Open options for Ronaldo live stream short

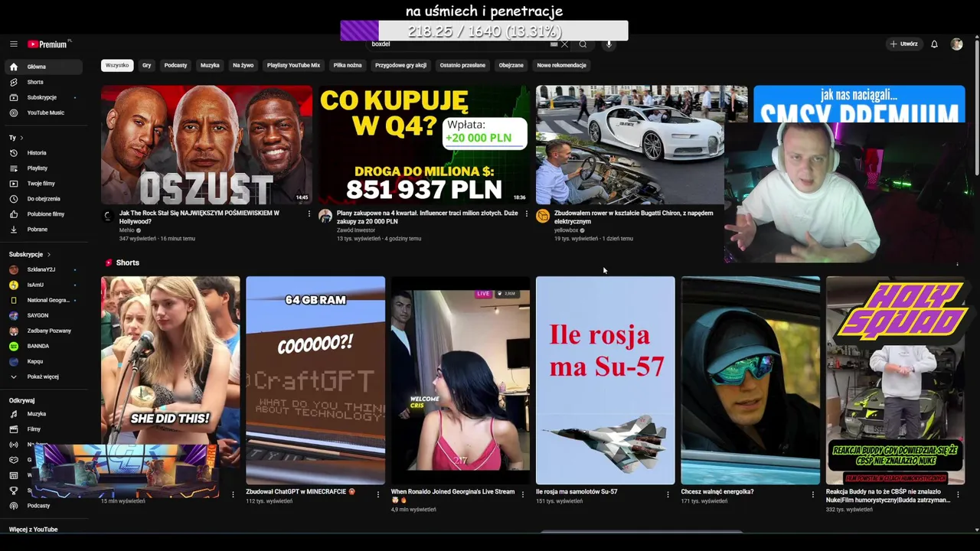pyautogui.click(x=523, y=494)
